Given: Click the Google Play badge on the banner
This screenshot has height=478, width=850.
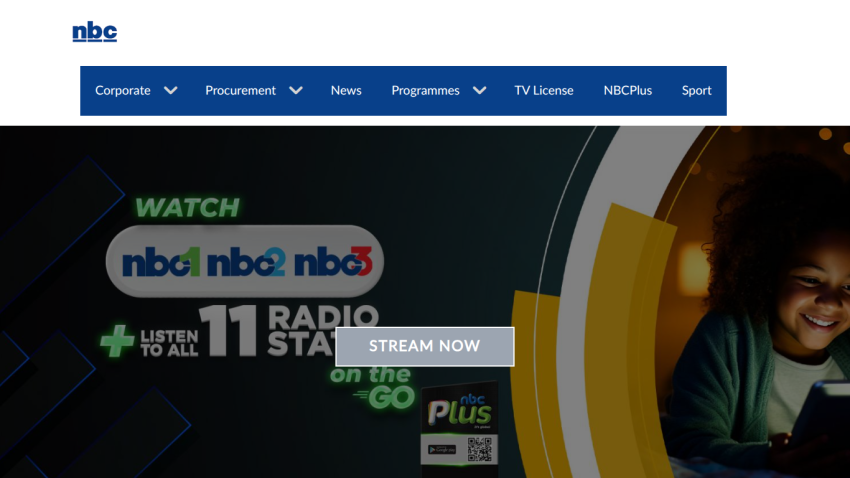Looking at the screenshot, I should (442, 449).
